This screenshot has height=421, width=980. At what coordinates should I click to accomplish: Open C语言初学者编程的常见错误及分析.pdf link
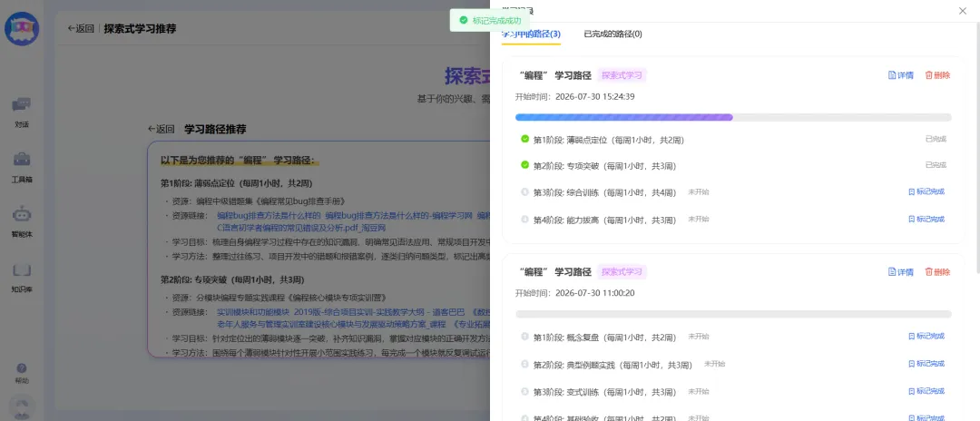pyautogui.click(x=300, y=229)
